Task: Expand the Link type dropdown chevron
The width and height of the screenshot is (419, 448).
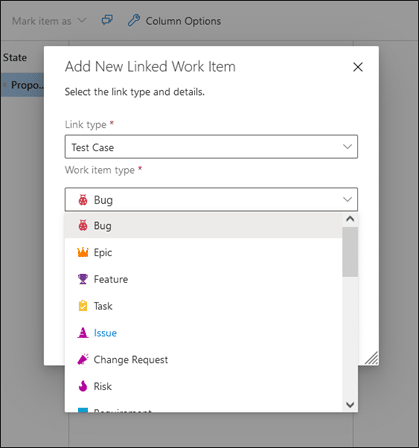Action: (x=347, y=147)
